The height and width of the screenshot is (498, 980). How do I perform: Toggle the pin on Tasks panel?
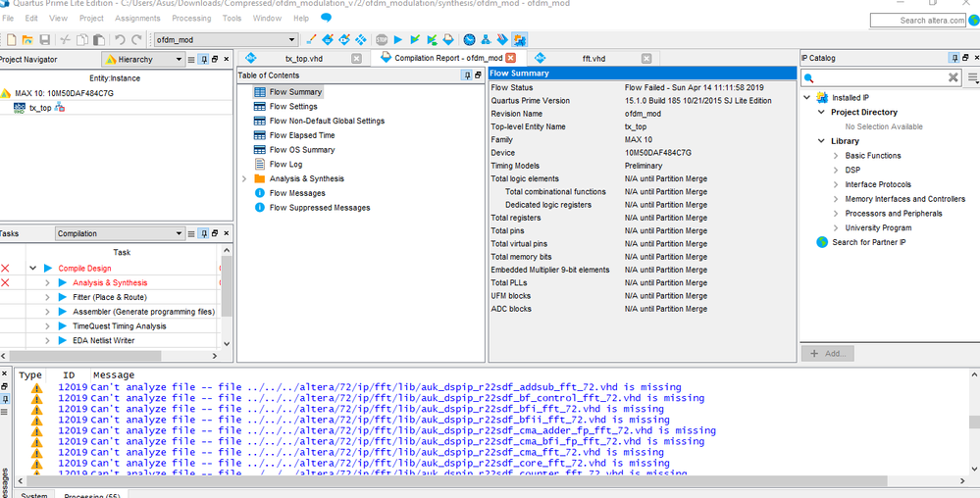pyautogui.click(x=203, y=233)
